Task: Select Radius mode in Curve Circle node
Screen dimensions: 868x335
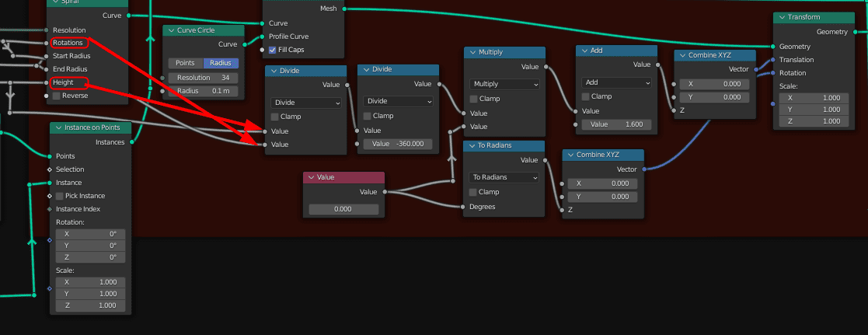Action: [221, 63]
